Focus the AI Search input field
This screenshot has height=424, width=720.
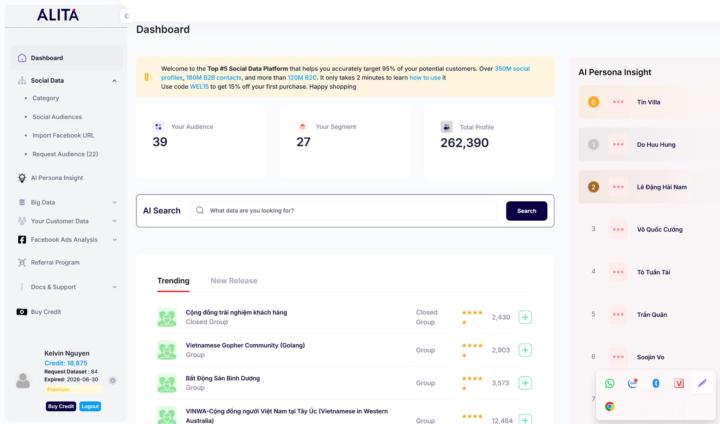point(343,211)
